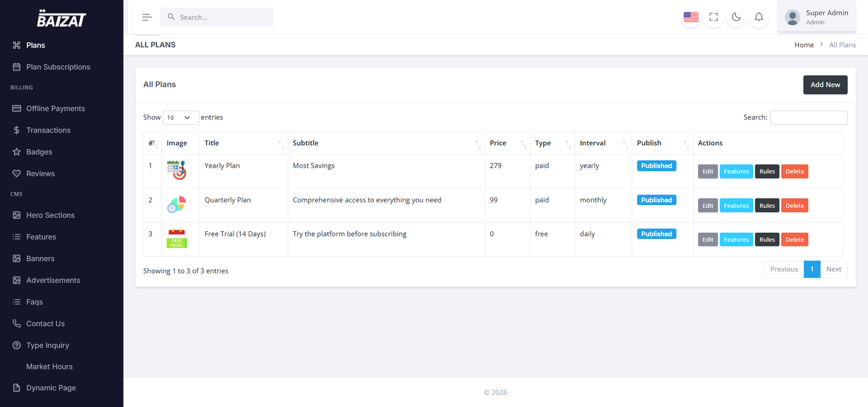
Task: Open the language selector US flag
Action: [691, 17]
